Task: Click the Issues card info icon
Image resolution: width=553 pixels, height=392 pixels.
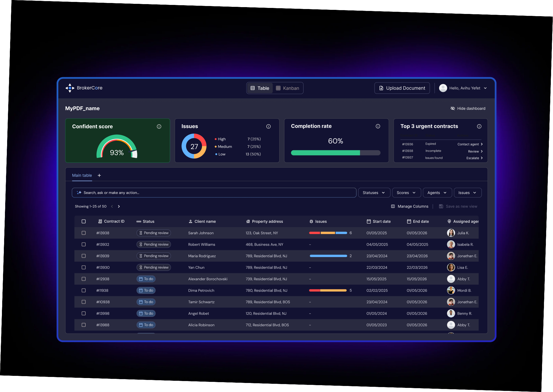Action: click(x=268, y=126)
